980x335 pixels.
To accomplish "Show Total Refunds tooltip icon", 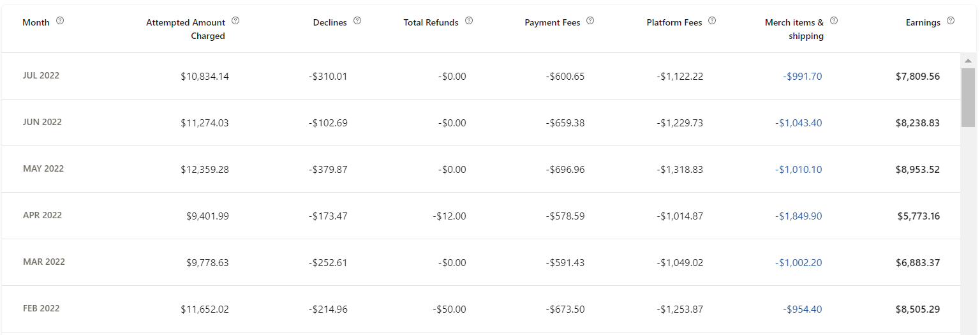I will pos(469,20).
